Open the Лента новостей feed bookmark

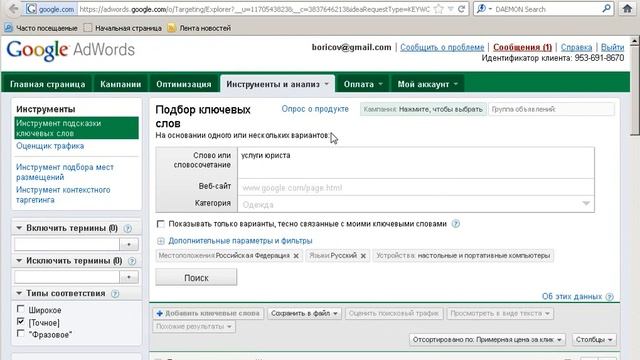click(199, 28)
